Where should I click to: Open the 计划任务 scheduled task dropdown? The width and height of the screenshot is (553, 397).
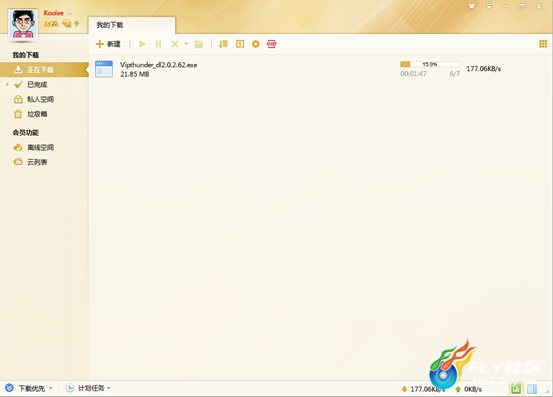88,388
